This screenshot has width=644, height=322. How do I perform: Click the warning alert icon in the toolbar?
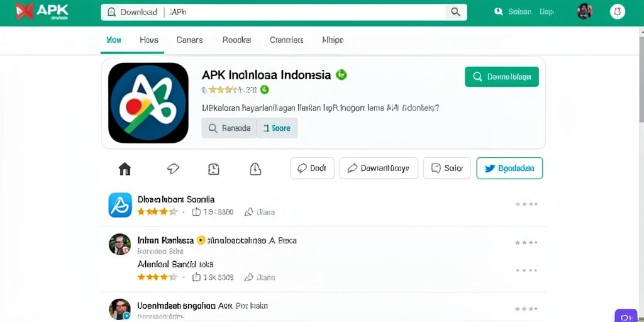[x=255, y=169]
